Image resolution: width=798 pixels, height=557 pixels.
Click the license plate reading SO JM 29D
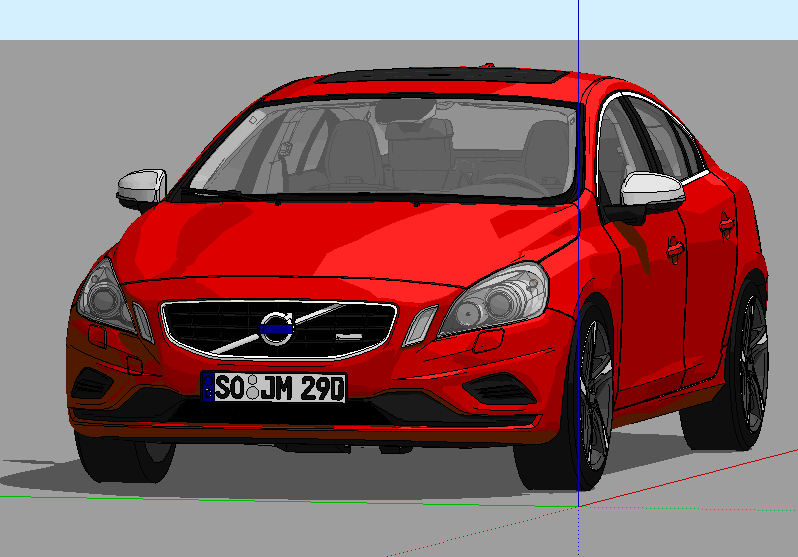point(274,387)
